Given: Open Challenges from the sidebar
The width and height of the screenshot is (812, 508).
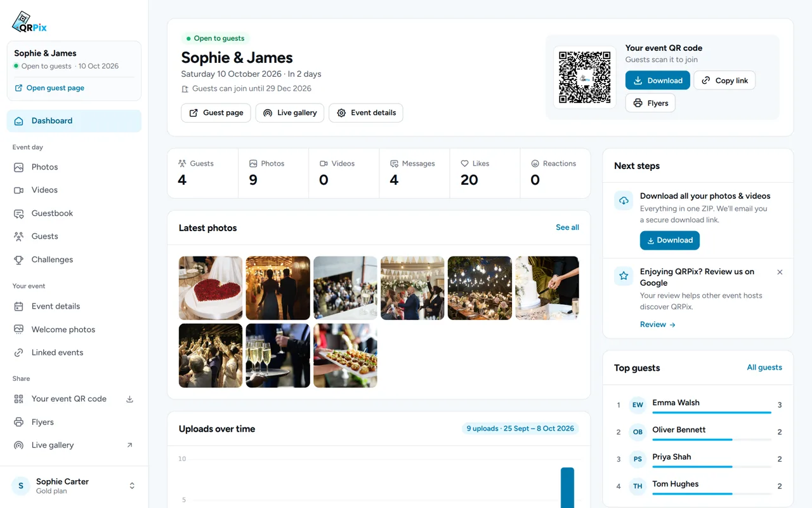Looking at the screenshot, I should pos(74,260).
